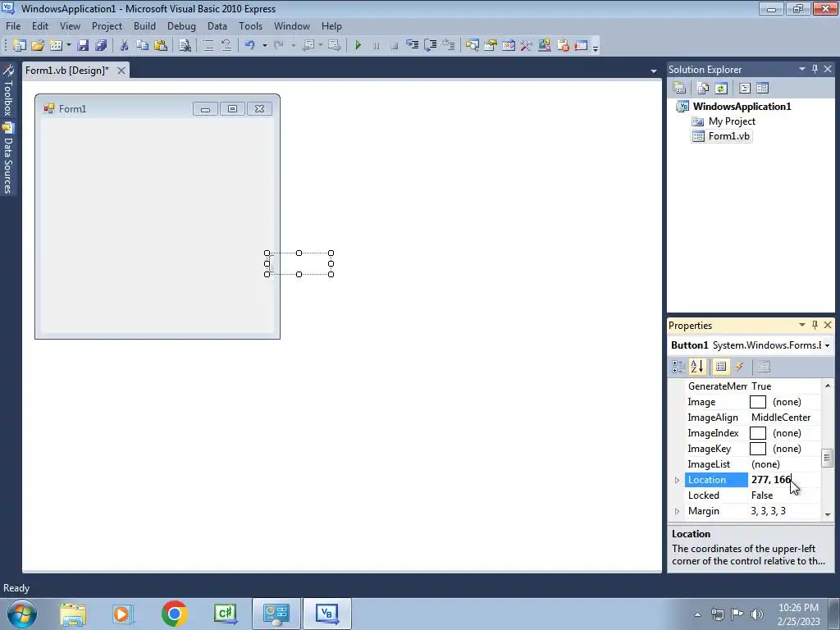Expand the Data Sources side panel
This screenshot has height=630, width=840.
7,158
